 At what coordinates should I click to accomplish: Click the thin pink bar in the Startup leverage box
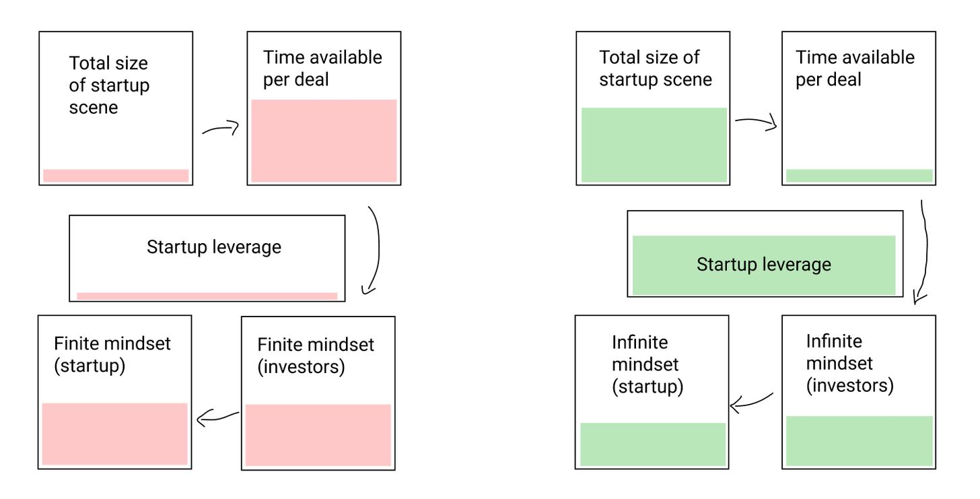pos(207,296)
